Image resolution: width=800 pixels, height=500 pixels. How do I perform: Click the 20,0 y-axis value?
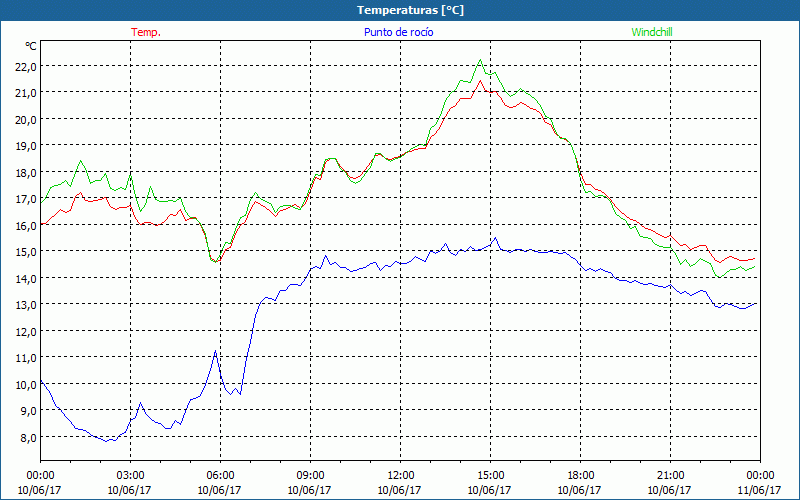tap(26, 119)
